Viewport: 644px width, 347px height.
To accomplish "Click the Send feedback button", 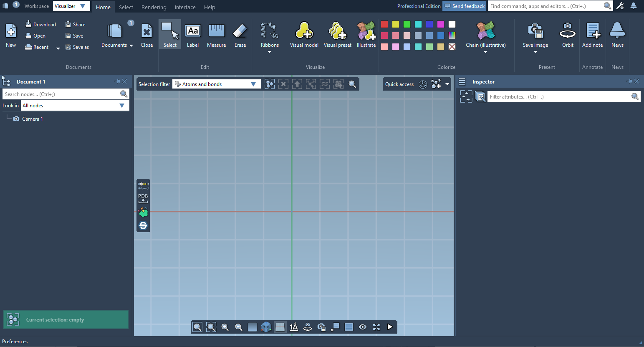I will (x=465, y=6).
